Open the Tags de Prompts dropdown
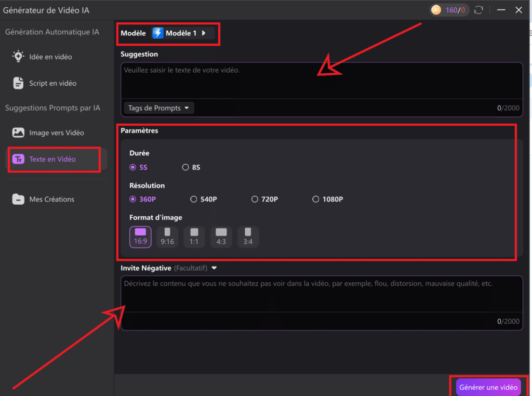The height and width of the screenshot is (396, 532). tap(158, 108)
